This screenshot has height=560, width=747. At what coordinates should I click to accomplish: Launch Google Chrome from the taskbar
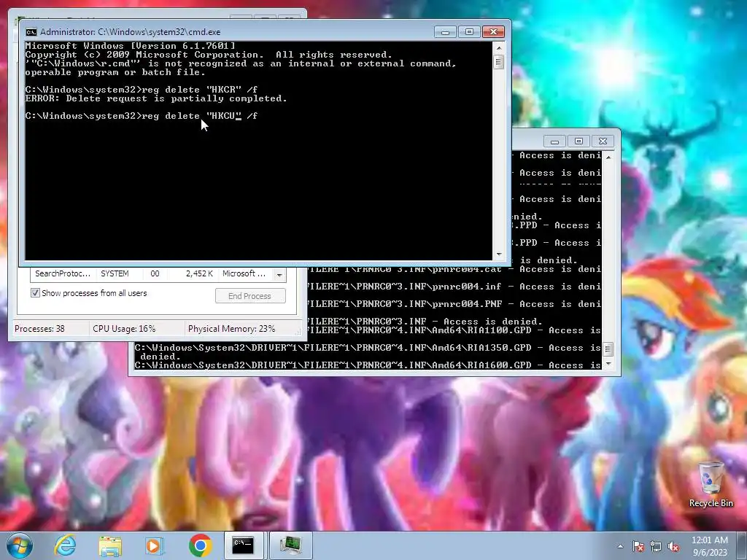(x=200, y=545)
